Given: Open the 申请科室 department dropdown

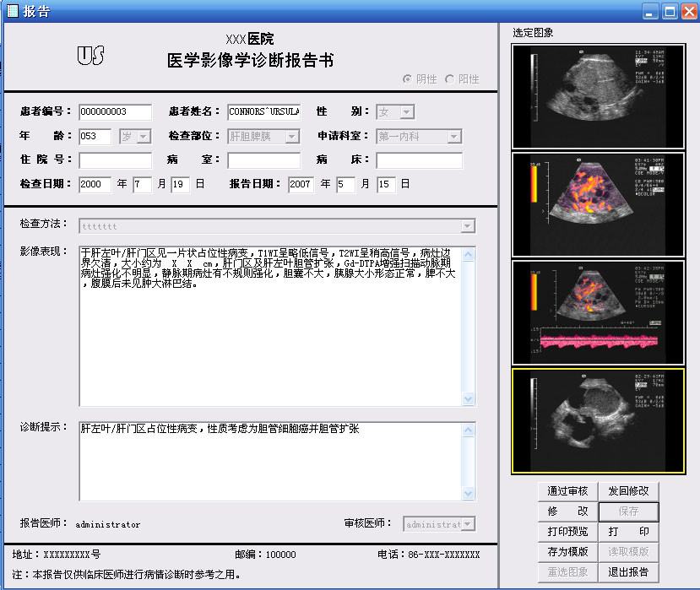Looking at the screenshot, I should tap(454, 136).
